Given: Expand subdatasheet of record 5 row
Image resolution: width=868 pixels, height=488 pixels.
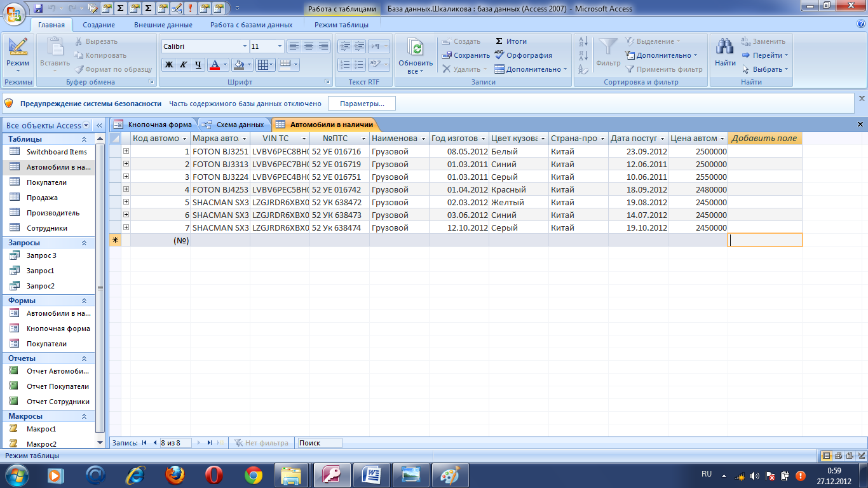Looking at the screenshot, I should click(126, 202).
